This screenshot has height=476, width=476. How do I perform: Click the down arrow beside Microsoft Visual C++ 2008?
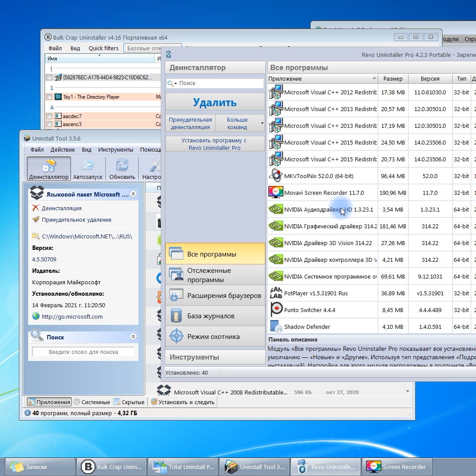(407, 392)
